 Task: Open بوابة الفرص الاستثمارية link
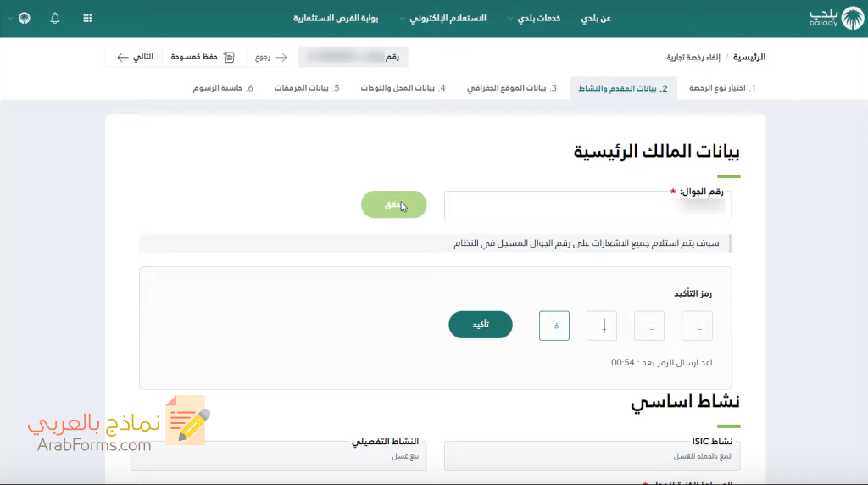pos(336,19)
